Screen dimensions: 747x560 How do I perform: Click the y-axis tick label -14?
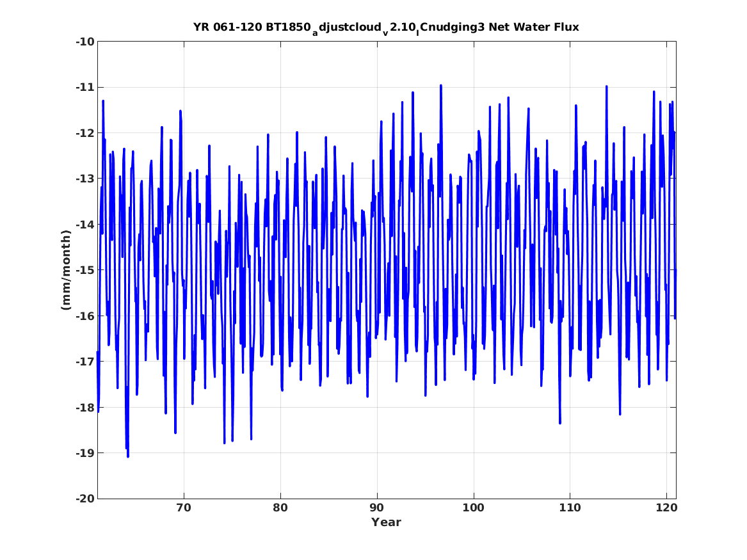[84, 224]
